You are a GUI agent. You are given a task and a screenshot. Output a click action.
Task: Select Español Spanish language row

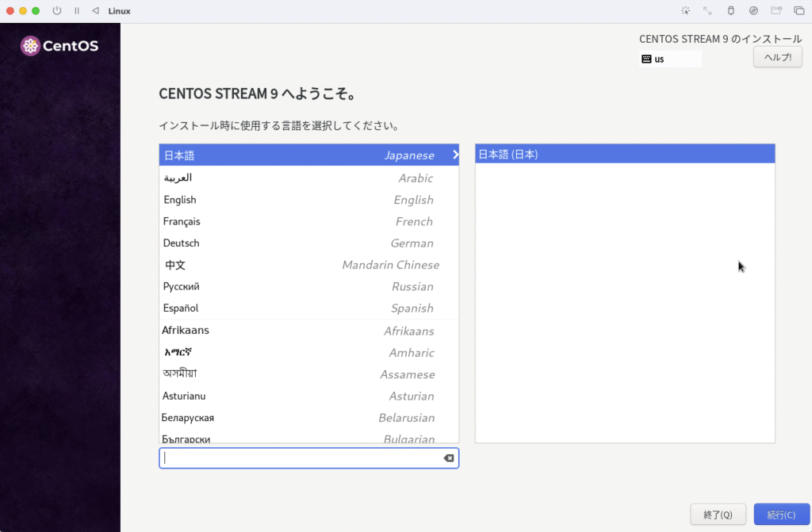click(x=308, y=308)
